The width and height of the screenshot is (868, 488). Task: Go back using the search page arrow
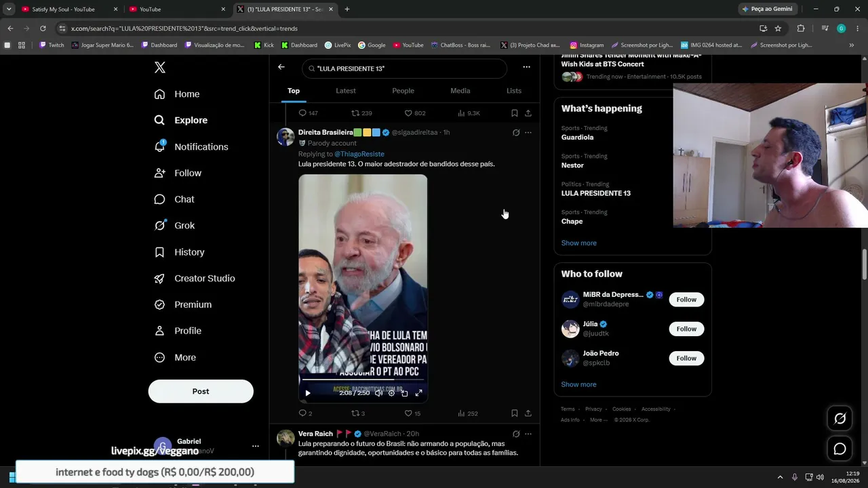(x=281, y=67)
